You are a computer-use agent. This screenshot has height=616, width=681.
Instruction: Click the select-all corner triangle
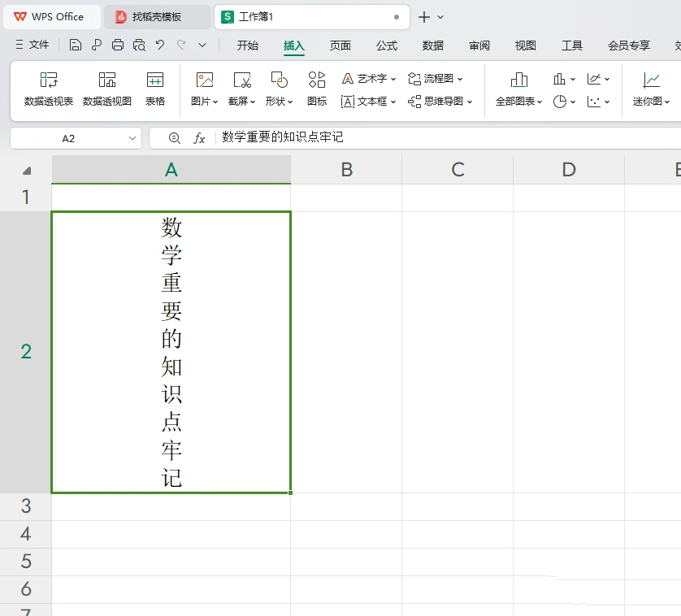27,171
